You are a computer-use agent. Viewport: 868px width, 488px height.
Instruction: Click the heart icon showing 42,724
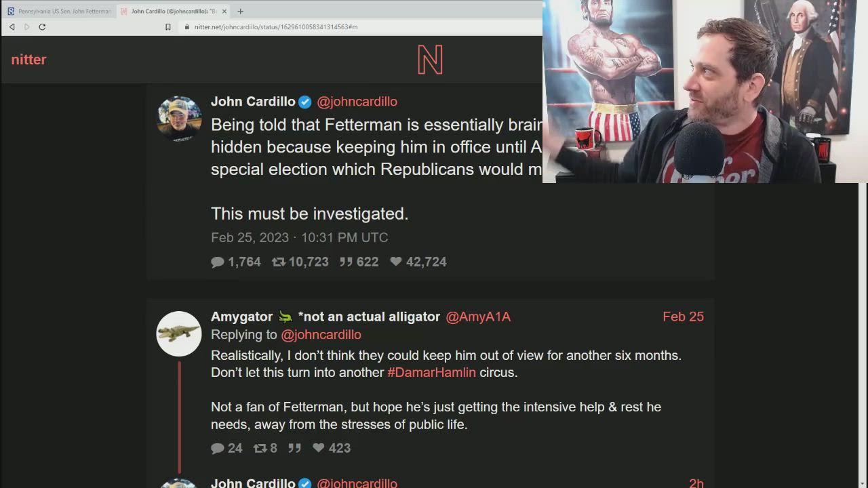coord(396,262)
